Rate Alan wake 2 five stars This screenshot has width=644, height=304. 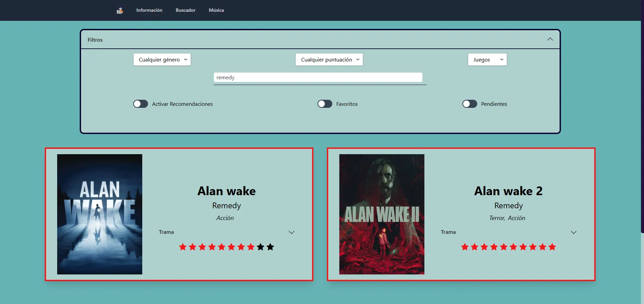[504, 247]
